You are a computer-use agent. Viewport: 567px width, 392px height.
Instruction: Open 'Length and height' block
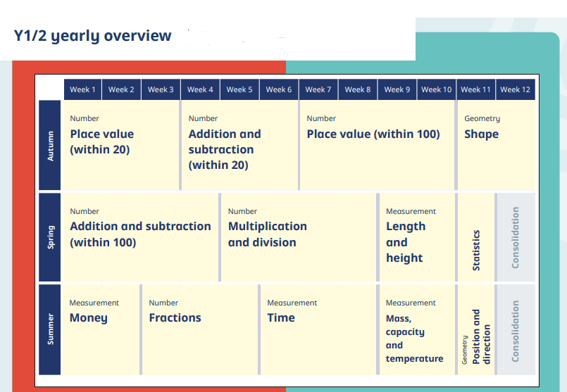pyautogui.click(x=417, y=237)
